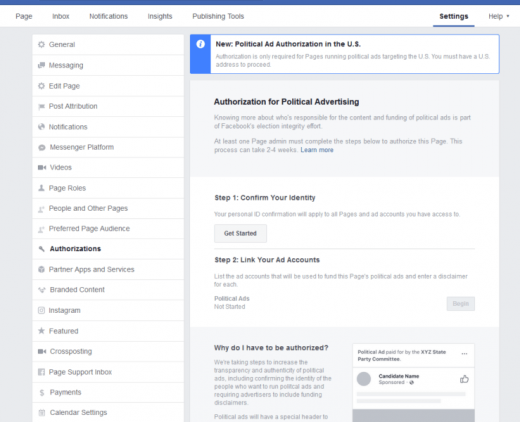
Task: Follow the Learn more link
Action: pyautogui.click(x=317, y=150)
